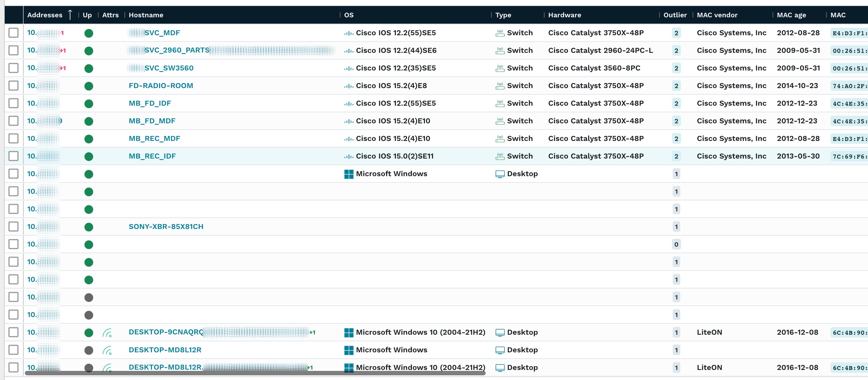868x380 pixels.
Task: Sort table by Hardware column header
Action: click(564, 15)
